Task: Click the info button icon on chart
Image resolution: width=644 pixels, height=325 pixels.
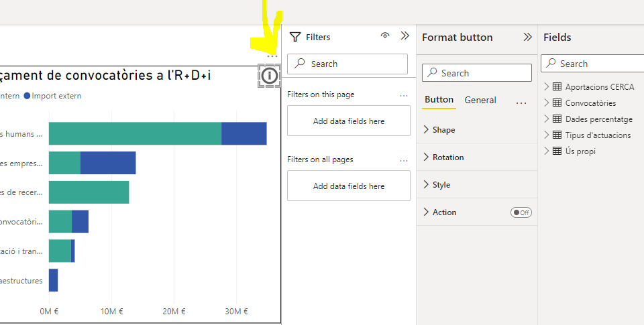Action: pyautogui.click(x=270, y=76)
